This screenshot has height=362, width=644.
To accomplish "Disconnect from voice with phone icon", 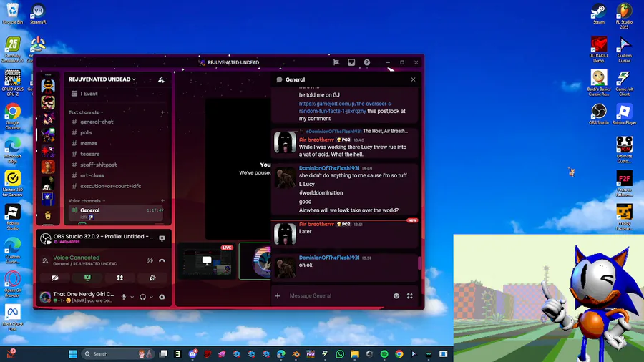I will coord(162,260).
